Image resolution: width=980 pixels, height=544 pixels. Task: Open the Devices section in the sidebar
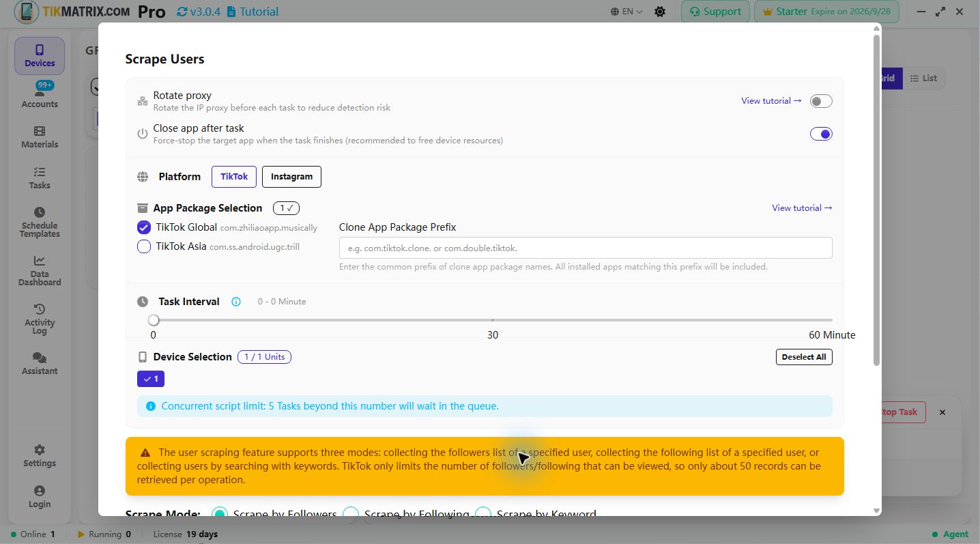pyautogui.click(x=40, y=56)
